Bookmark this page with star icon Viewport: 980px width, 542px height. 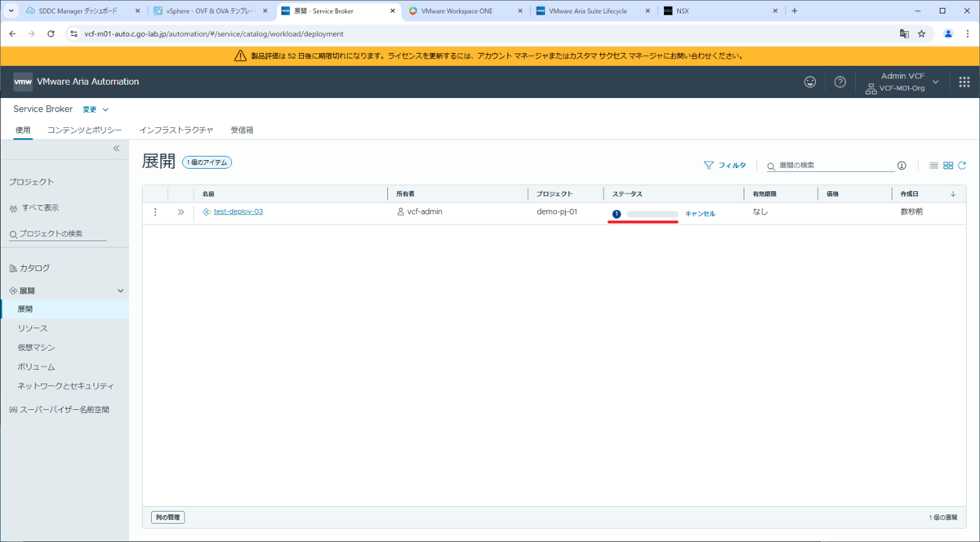tap(921, 33)
